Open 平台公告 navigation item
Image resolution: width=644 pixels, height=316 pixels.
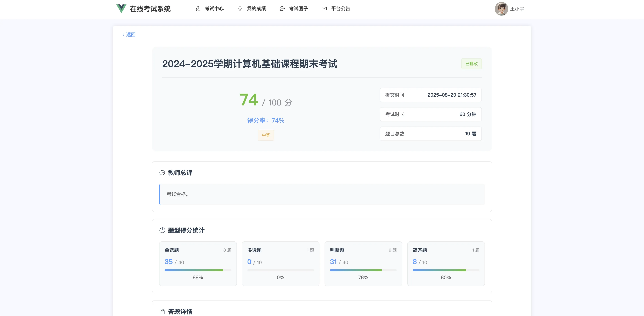(341, 9)
